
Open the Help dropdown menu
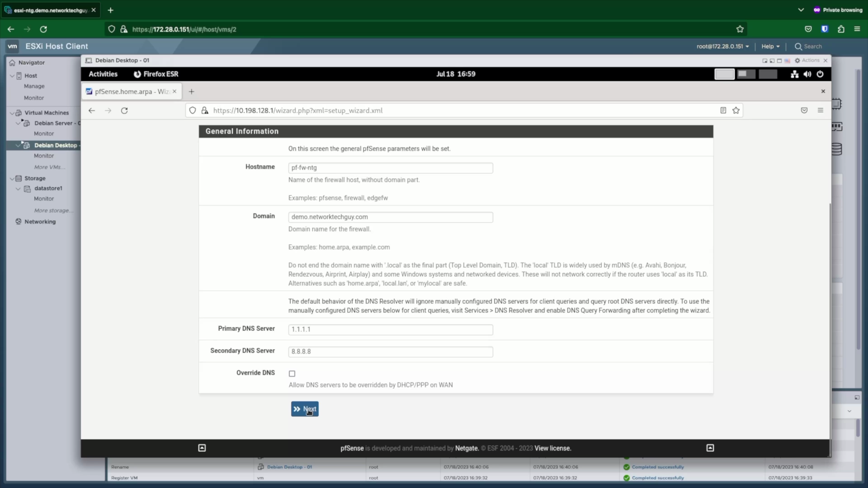pyautogui.click(x=770, y=47)
